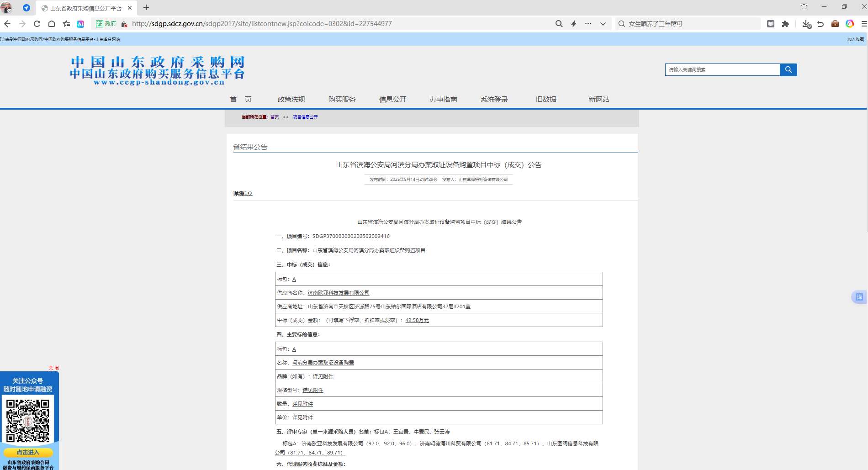Viewport: 868px width, 470px height.
Task: Click the floating translate icon on right edge
Action: (859, 297)
